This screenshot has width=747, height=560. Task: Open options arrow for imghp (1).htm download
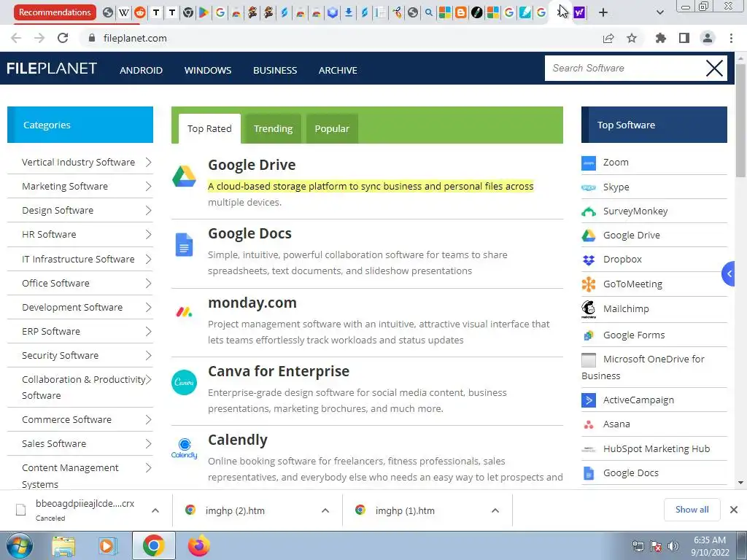[x=495, y=510]
